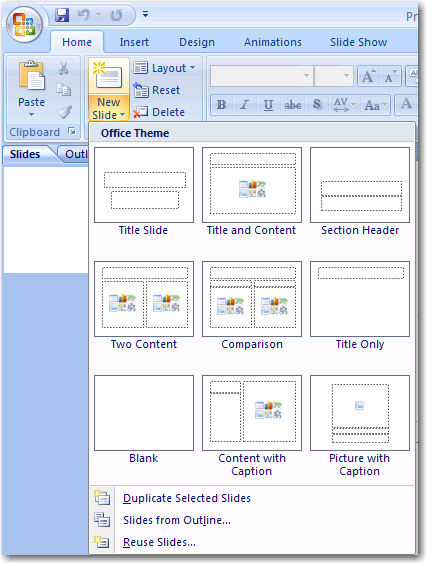This screenshot has width=426, height=563.
Task: Save the presentation with floppy disk icon
Action: pyautogui.click(x=62, y=15)
